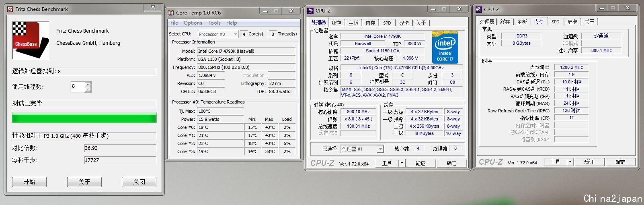
Task: Click the 确定 button in the CPU-Z processor window
Action: (x=452, y=163)
